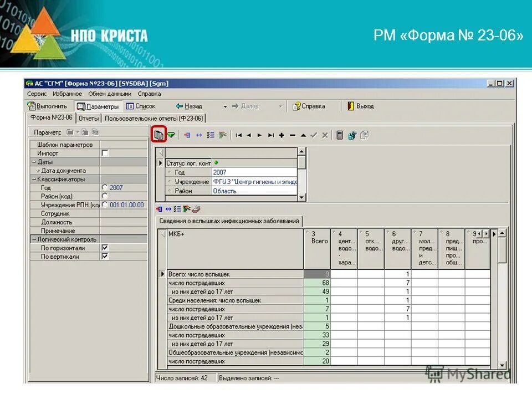Viewport: 532px width, 399px height.
Task: Switch to the Отчеты tab
Action: pyautogui.click(x=89, y=118)
